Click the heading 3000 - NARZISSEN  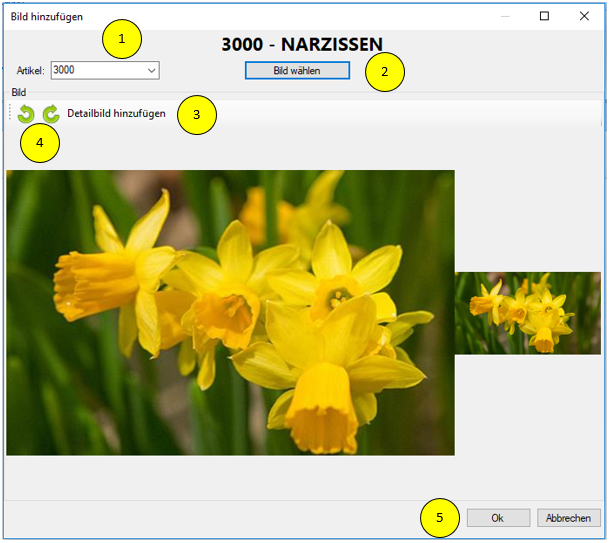[x=301, y=44]
